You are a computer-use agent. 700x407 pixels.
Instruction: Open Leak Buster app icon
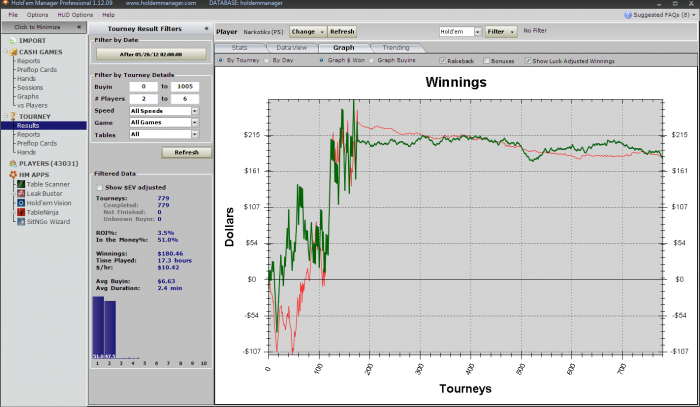click(x=21, y=193)
